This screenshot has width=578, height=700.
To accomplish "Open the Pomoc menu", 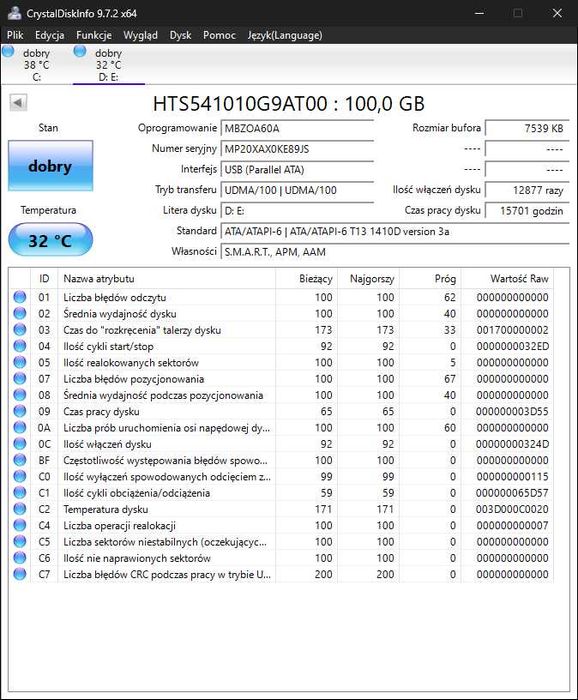I will tap(219, 35).
